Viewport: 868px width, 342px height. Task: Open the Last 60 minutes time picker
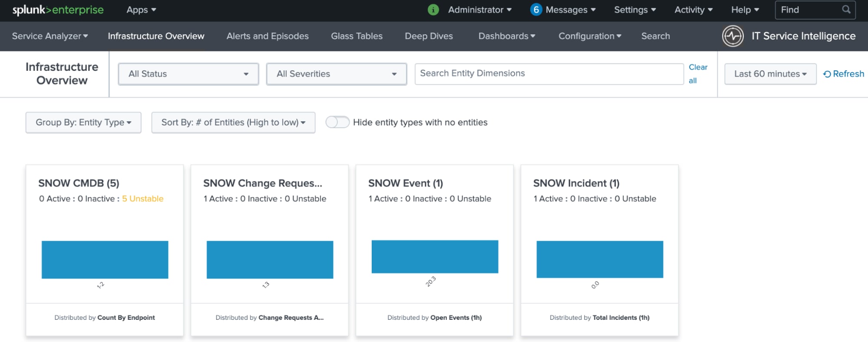(770, 74)
